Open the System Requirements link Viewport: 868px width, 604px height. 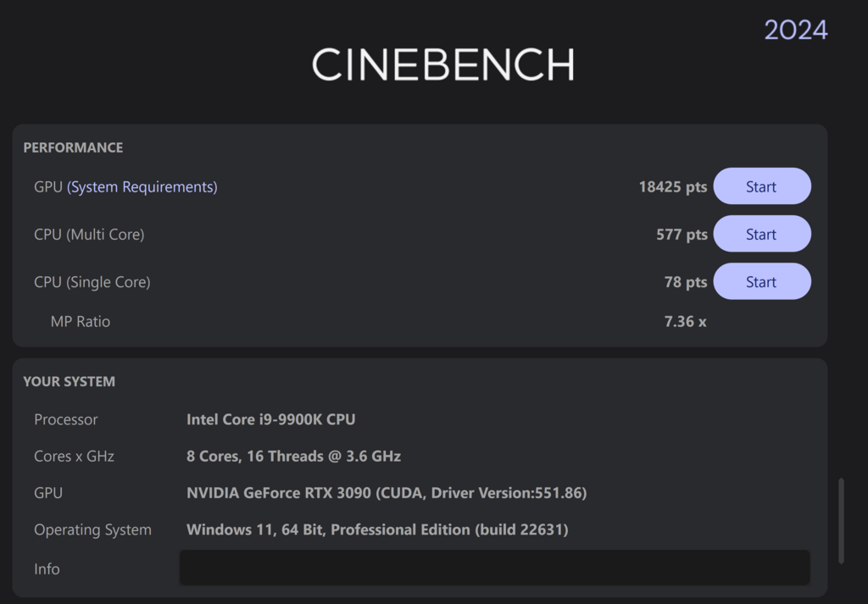(142, 187)
